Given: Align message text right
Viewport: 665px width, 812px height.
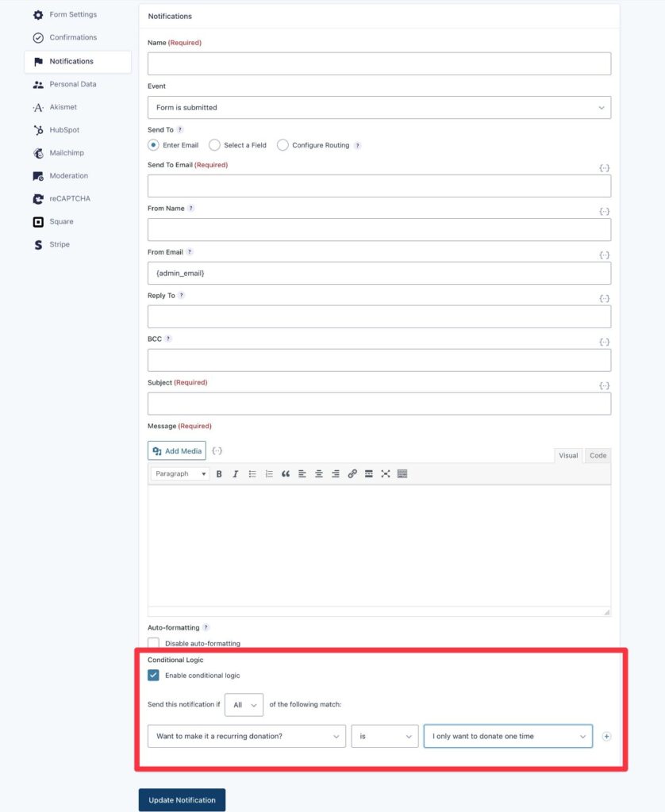Looking at the screenshot, I should 336,474.
